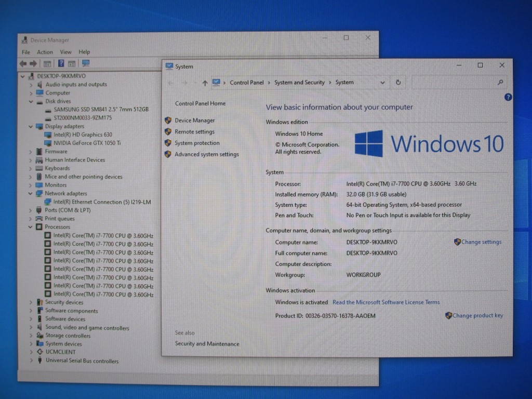Open the Action menu in Device Manager
Image resolution: width=532 pixels, height=399 pixels.
(x=45, y=52)
